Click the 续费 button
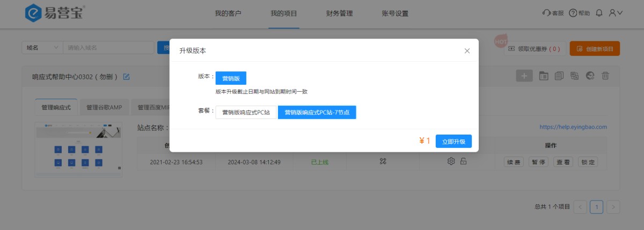The image size is (644, 230). [514, 162]
